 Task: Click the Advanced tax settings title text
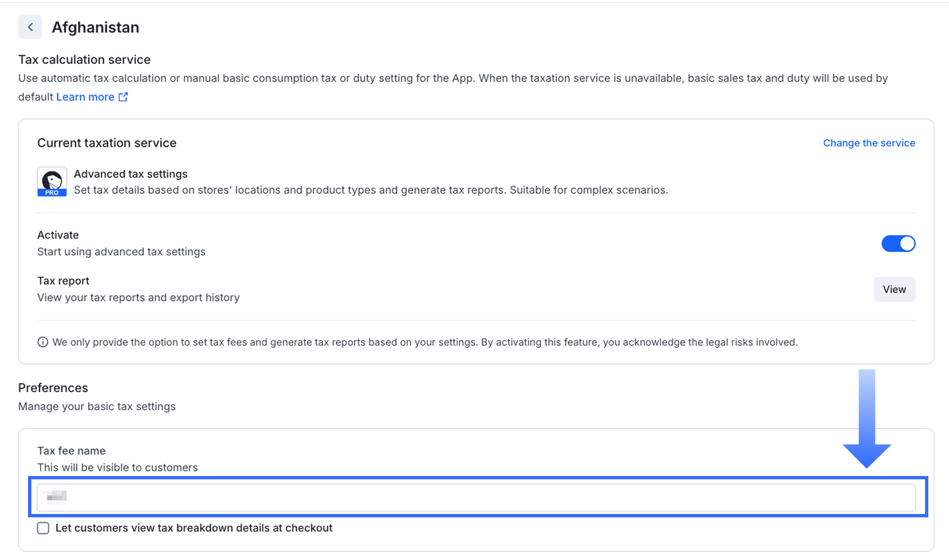click(131, 174)
